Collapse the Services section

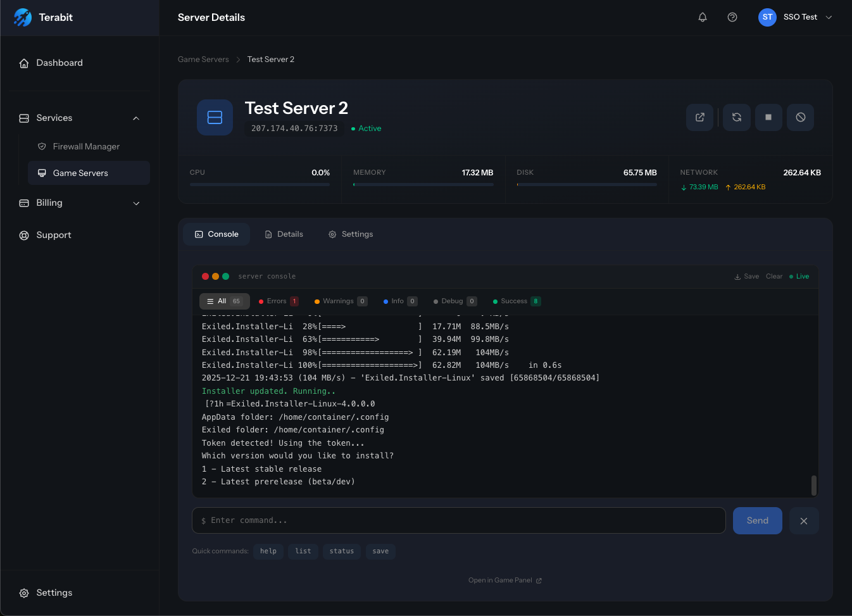[135, 118]
